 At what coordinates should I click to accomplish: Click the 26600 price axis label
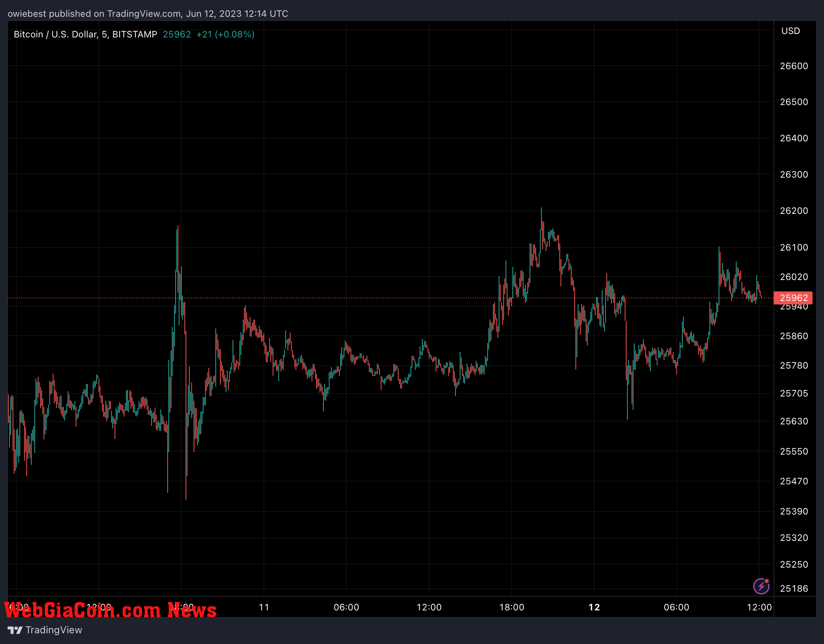click(794, 66)
